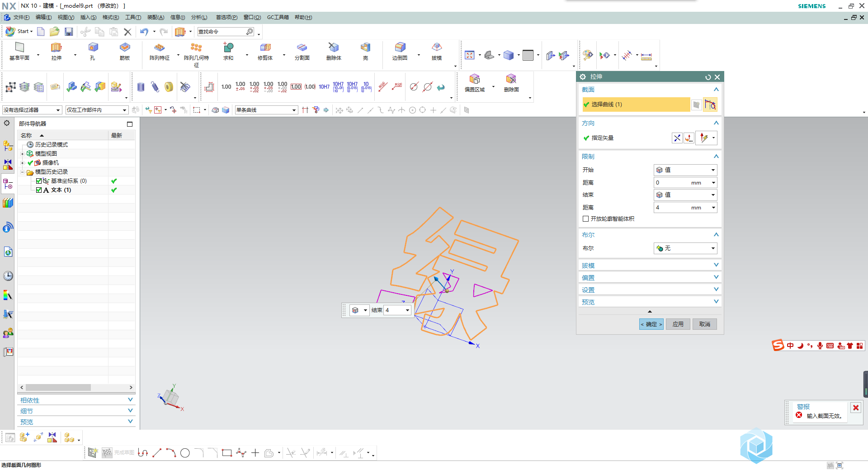Select the 删除面 delete face tool
Image resolution: width=868 pixels, height=470 pixels.
511,83
